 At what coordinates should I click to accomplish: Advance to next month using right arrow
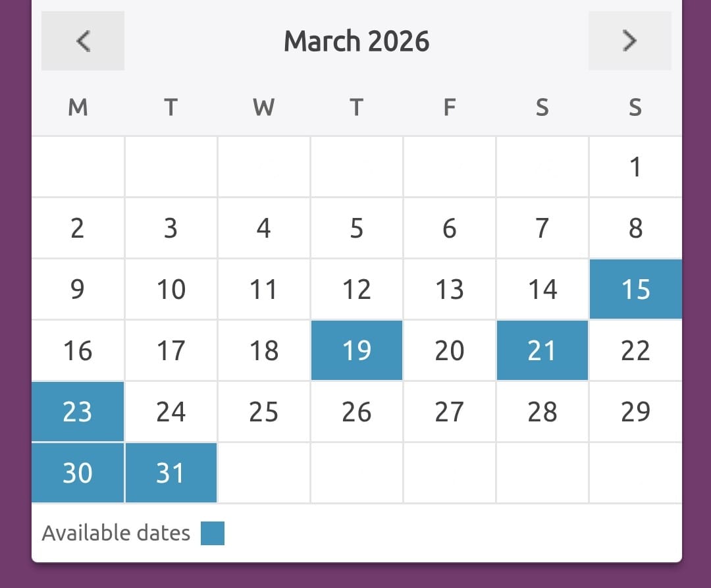pyautogui.click(x=629, y=41)
